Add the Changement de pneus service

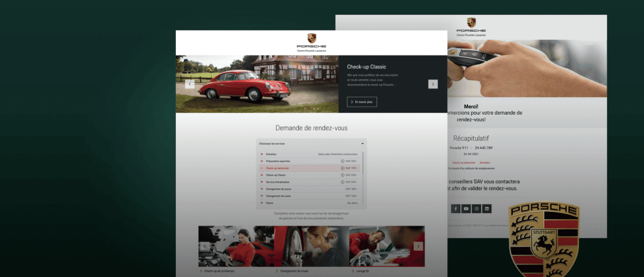pos(261,189)
